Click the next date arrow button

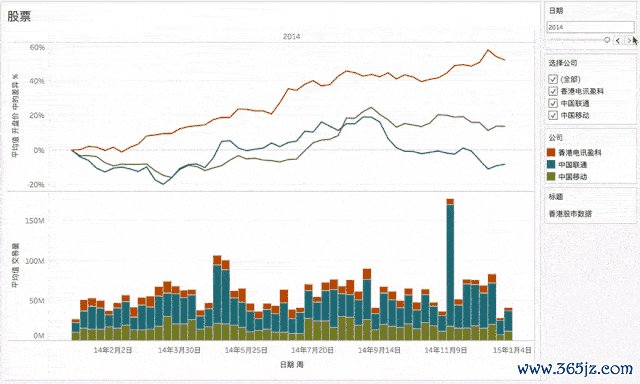pyautogui.click(x=630, y=40)
